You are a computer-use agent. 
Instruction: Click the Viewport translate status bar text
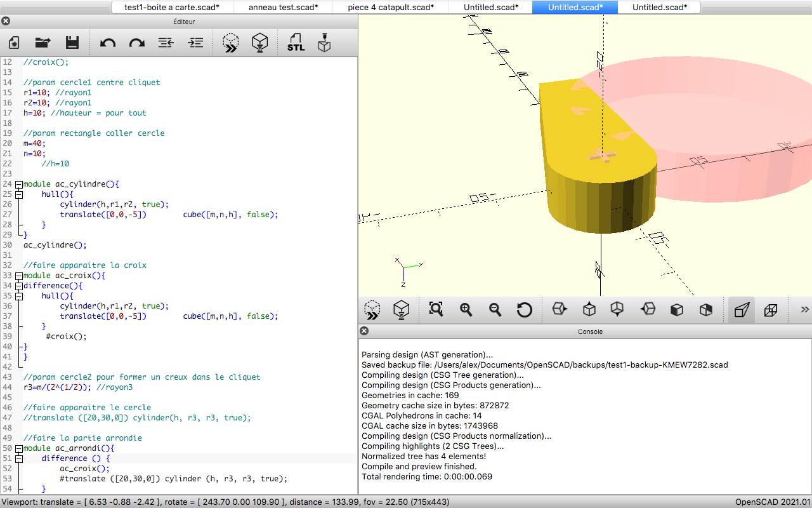(225, 502)
